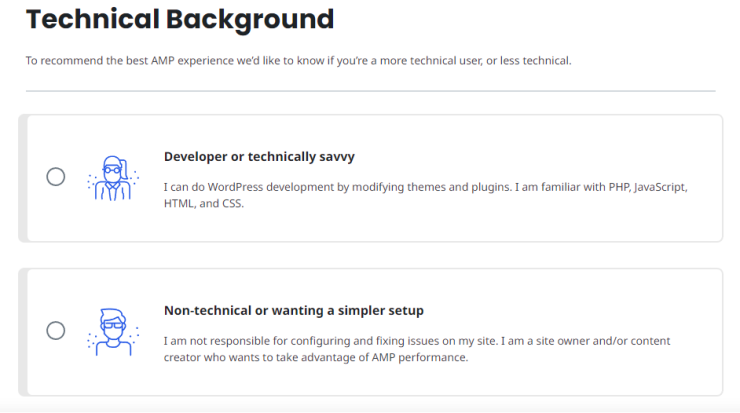Click the 'Technical Background' page title
Viewport: 740px width, 413px height.
[x=180, y=20]
